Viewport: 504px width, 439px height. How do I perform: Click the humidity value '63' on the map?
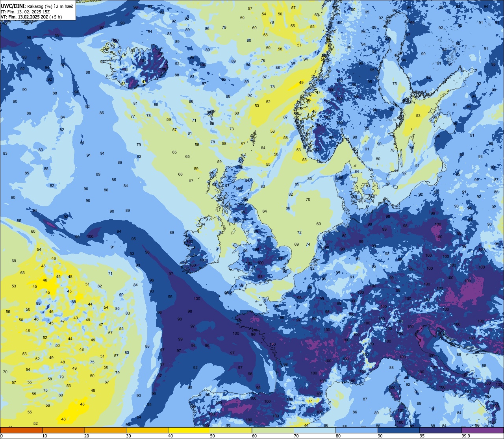coord(22,273)
